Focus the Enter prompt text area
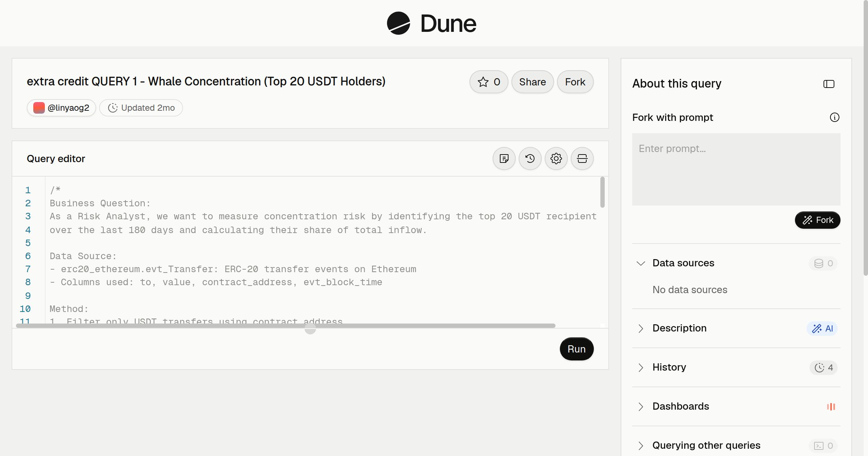 pos(736,169)
